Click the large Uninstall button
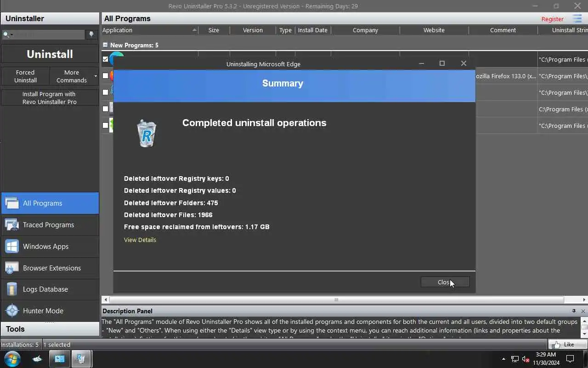588x368 pixels. pos(50,54)
